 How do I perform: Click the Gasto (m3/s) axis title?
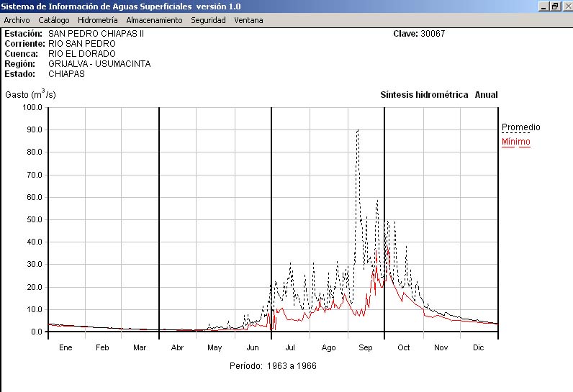pyautogui.click(x=30, y=94)
